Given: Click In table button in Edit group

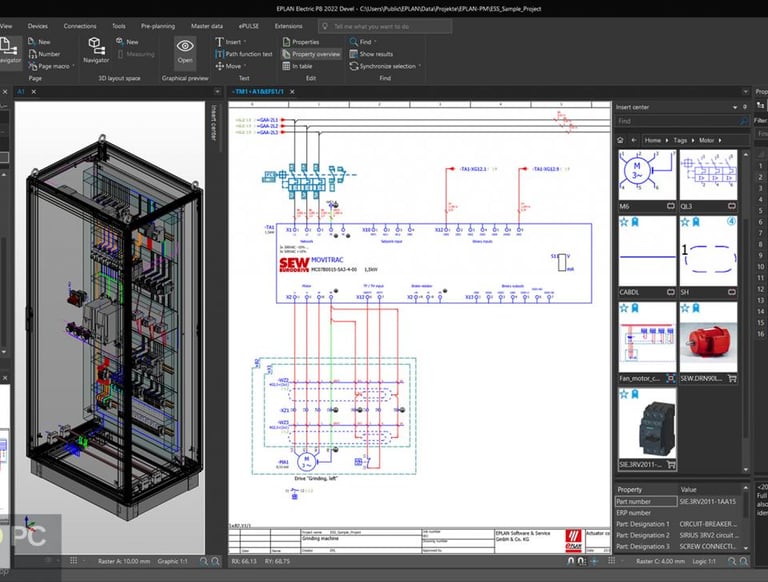Looking at the screenshot, I should click(302, 66).
